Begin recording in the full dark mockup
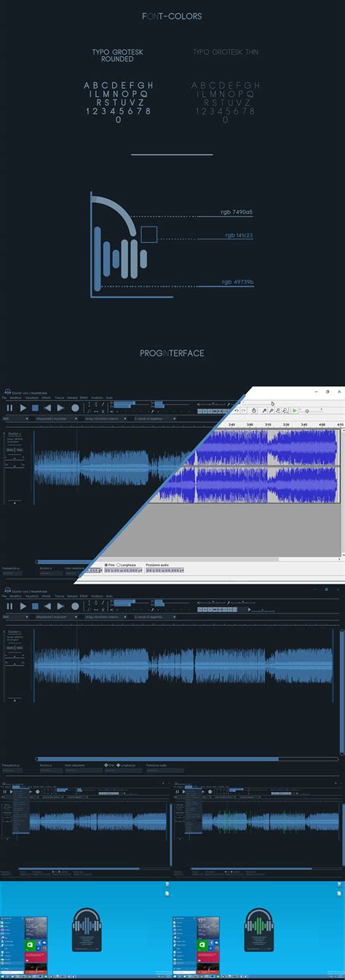 [x=75, y=605]
